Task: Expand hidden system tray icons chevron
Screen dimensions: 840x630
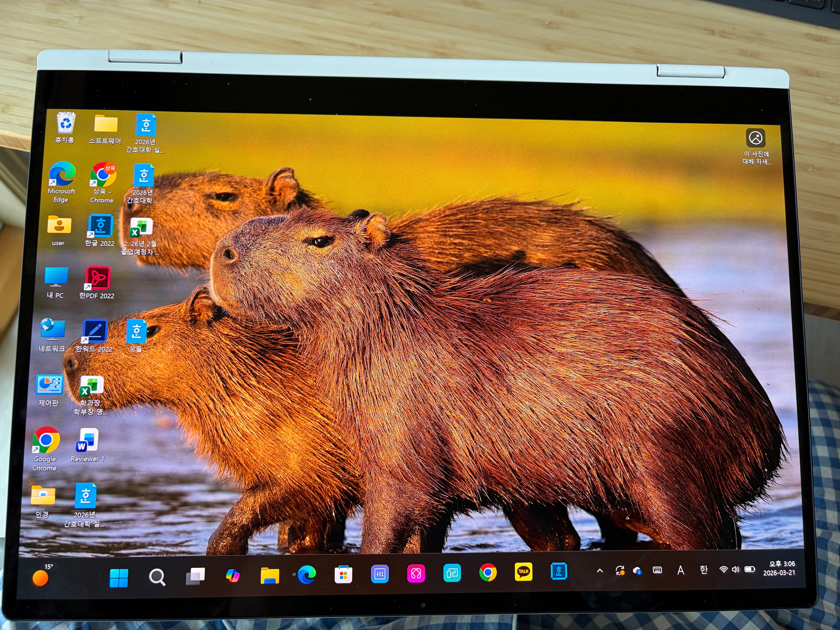Action: click(x=600, y=570)
